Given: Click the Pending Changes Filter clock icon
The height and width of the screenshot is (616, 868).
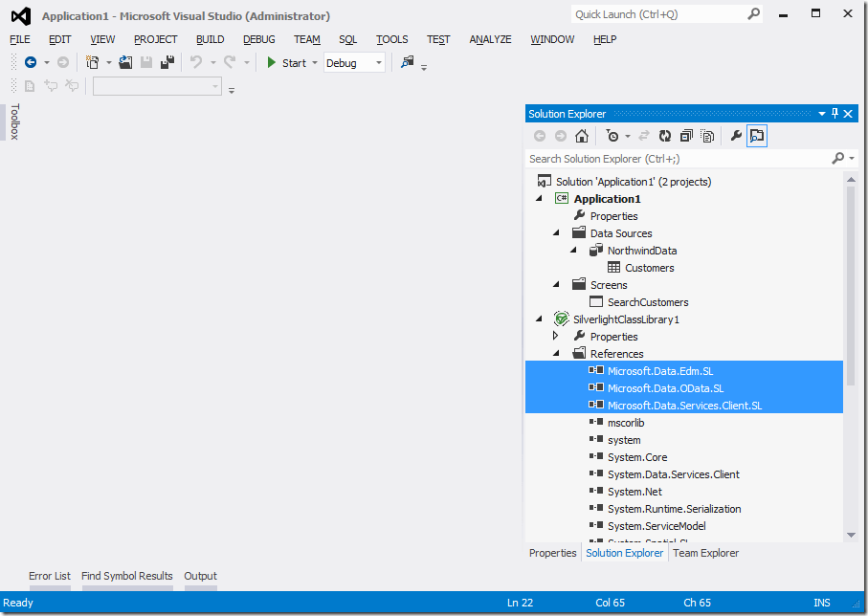Looking at the screenshot, I should (x=612, y=136).
